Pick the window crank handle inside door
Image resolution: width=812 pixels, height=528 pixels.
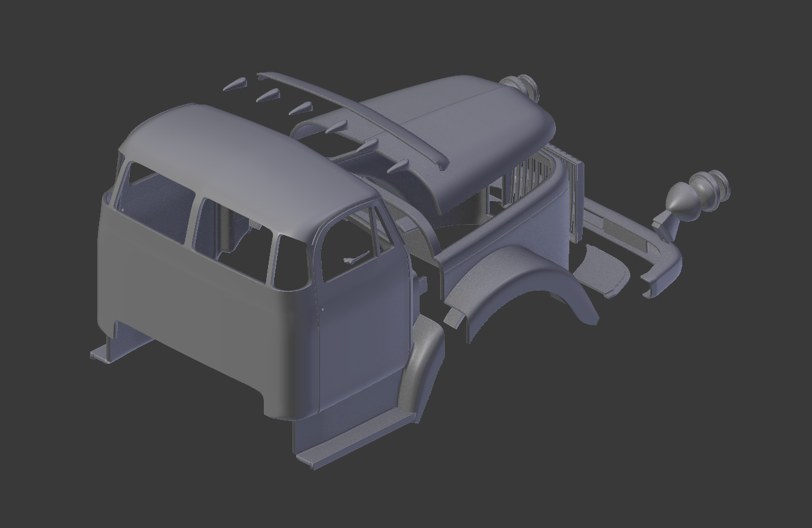356,259
